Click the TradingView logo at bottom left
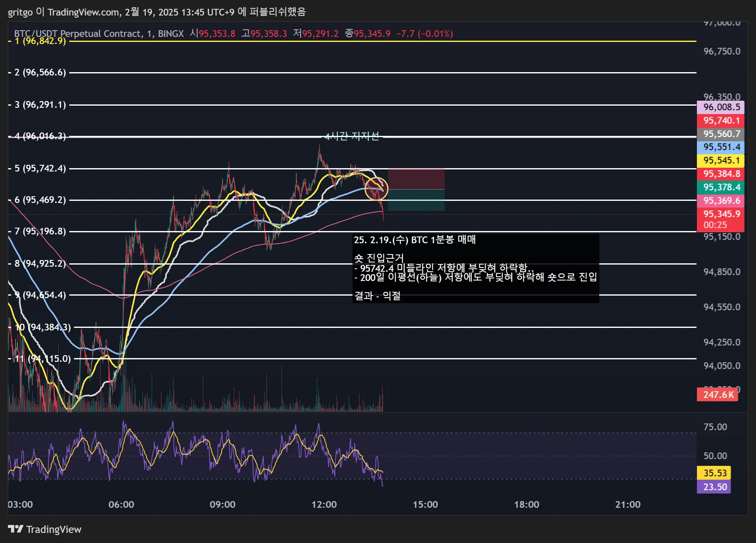Image resolution: width=756 pixels, height=543 pixels. [x=45, y=529]
